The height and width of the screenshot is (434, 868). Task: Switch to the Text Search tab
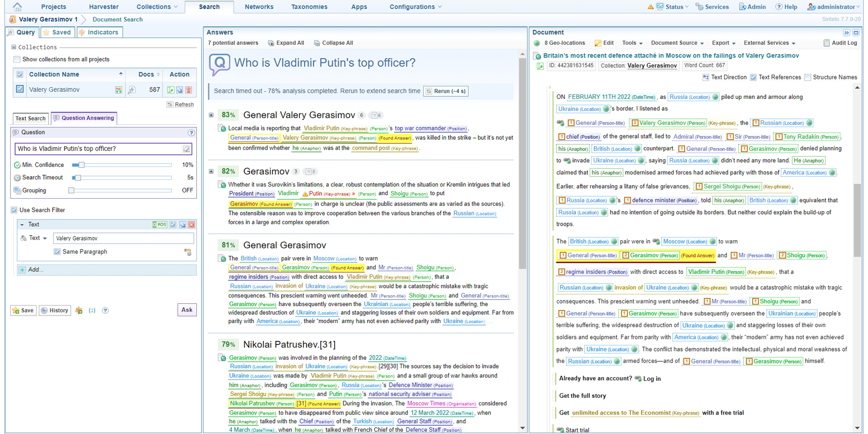30,118
